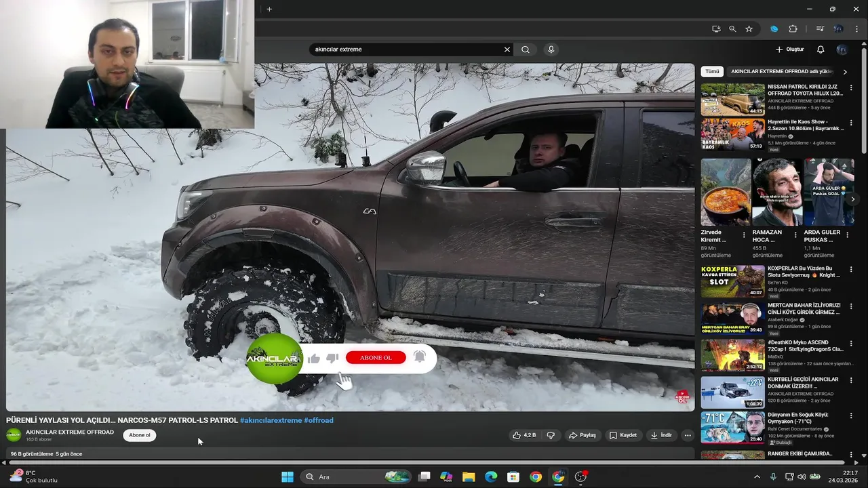Screen dimensions: 868x488
Task: Click the YouTube search magnifier button
Action: 526,49
